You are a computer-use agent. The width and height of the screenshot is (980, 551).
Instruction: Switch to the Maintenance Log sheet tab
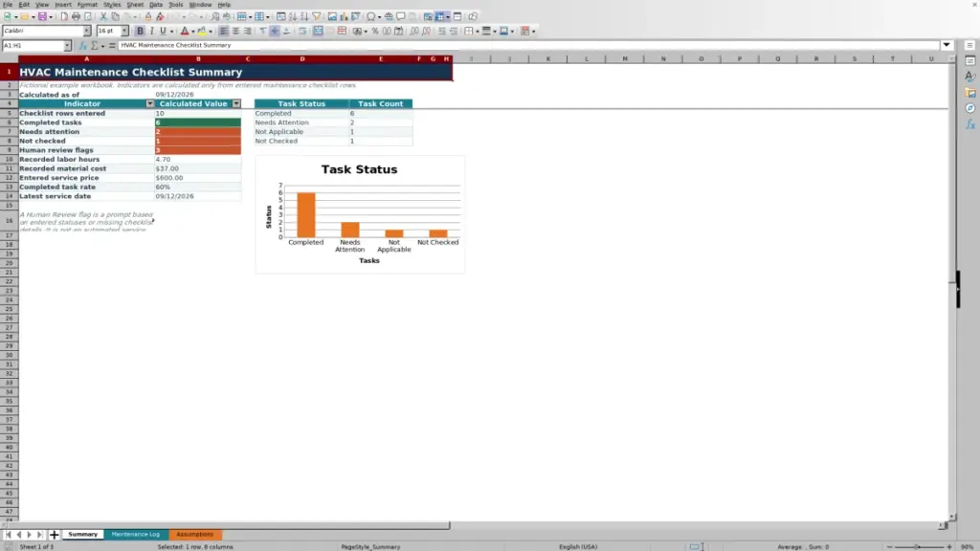(136, 535)
